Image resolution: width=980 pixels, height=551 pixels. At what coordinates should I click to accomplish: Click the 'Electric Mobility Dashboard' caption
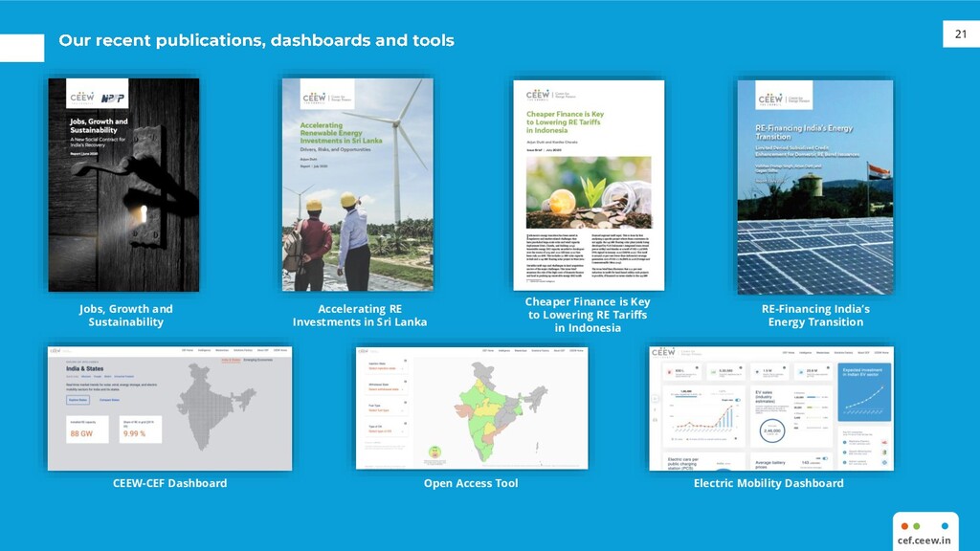pyautogui.click(x=768, y=483)
